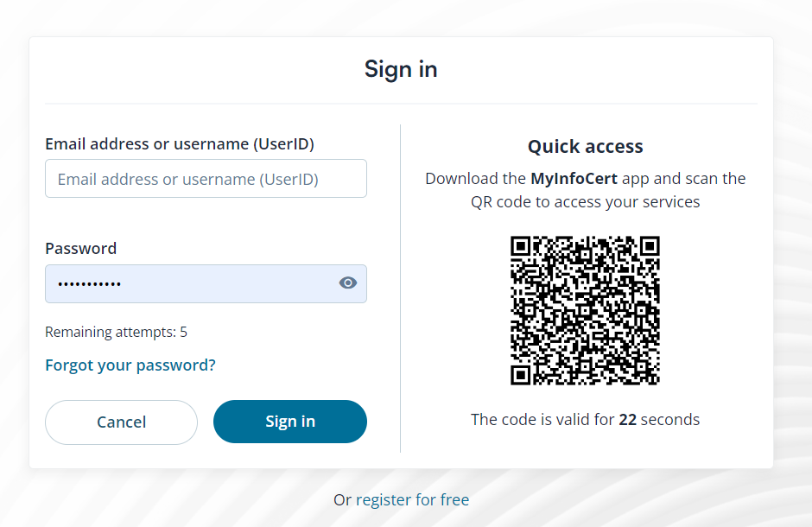Click inside the Password input field
Image resolution: width=812 pixels, height=527 pixels.
tap(190, 283)
